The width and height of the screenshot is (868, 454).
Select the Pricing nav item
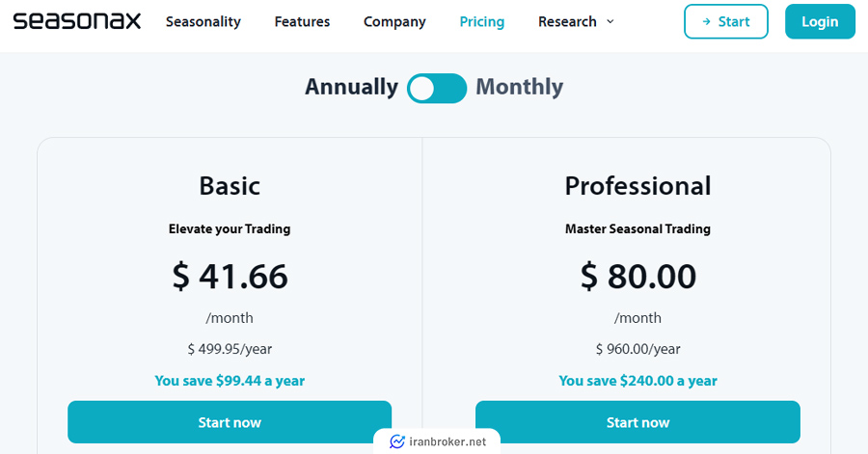[481, 21]
